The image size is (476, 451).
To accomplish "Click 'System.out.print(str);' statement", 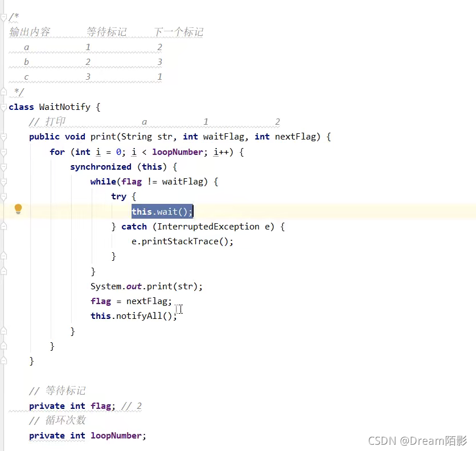I will (x=146, y=286).
